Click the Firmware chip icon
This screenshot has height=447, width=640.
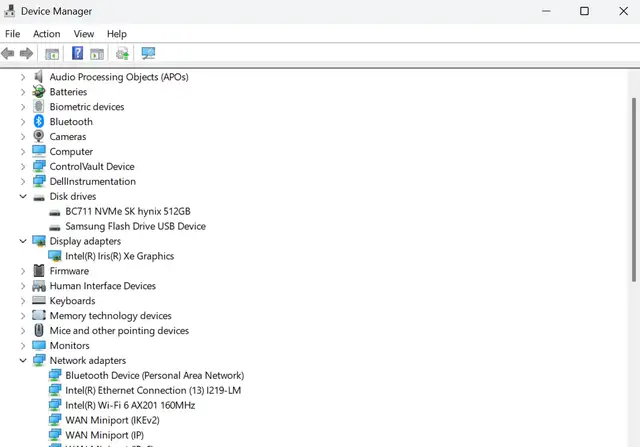coord(39,270)
